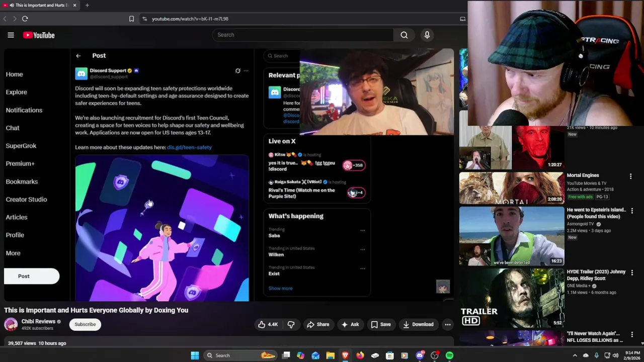Switch to the YouTube browser tab
The height and width of the screenshot is (362, 644).
tap(40, 5)
